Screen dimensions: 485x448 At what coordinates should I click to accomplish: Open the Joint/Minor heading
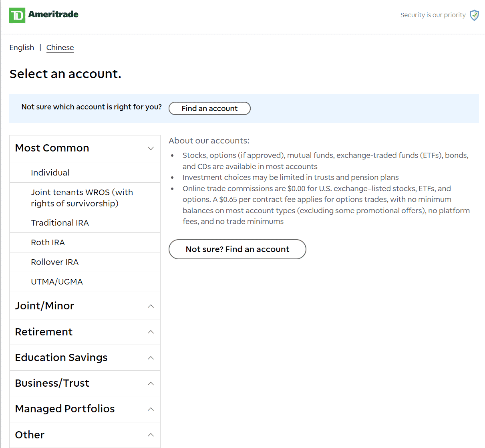coord(44,306)
